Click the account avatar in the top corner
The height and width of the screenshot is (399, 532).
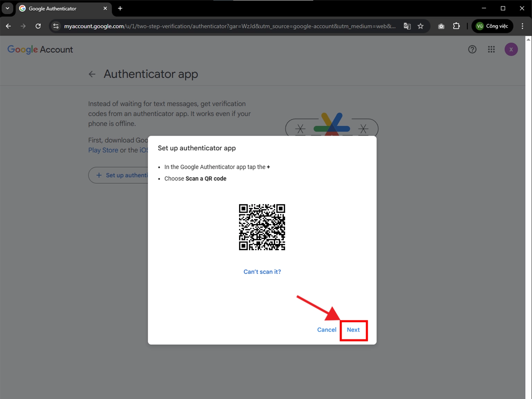pos(511,49)
